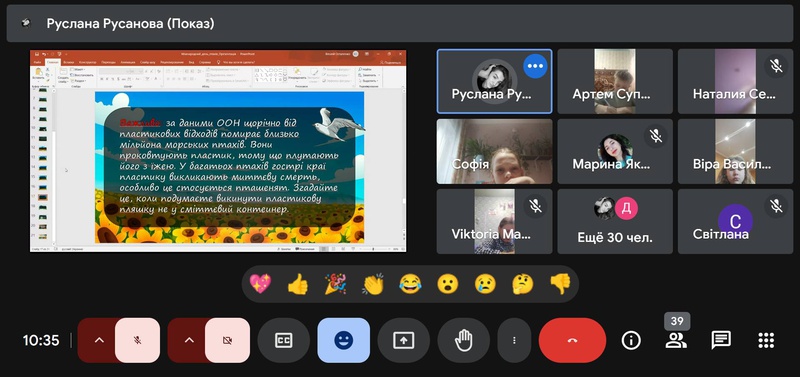Expand video settings arrow beside camera

[189, 340]
